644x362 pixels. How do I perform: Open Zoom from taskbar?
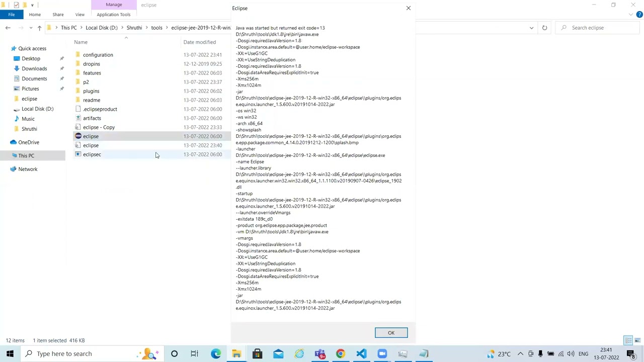pyautogui.click(x=382, y=353)
